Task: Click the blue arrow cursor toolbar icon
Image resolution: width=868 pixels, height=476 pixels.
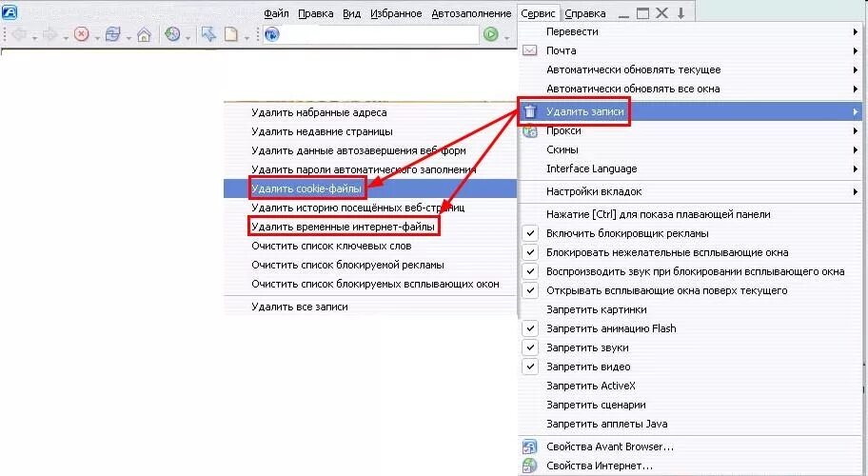Action: point(208,34)
